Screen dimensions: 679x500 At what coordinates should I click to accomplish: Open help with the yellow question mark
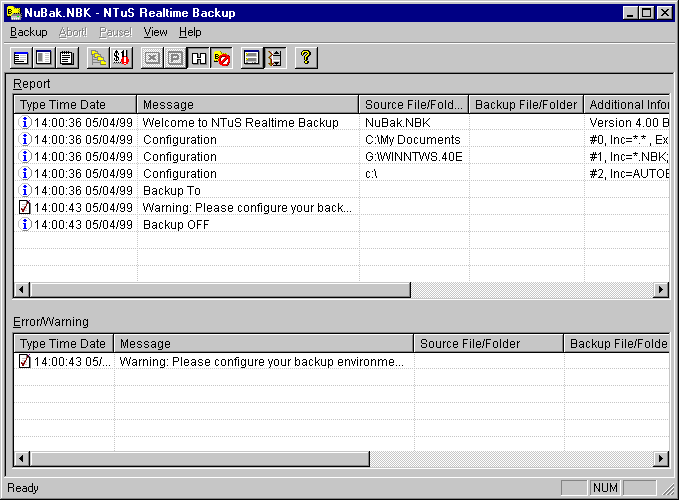pos(306,58)
